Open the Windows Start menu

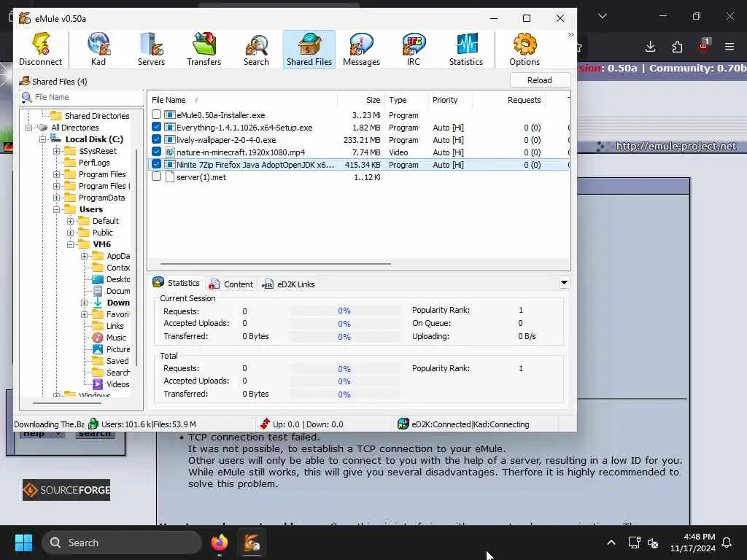point(23,542)
